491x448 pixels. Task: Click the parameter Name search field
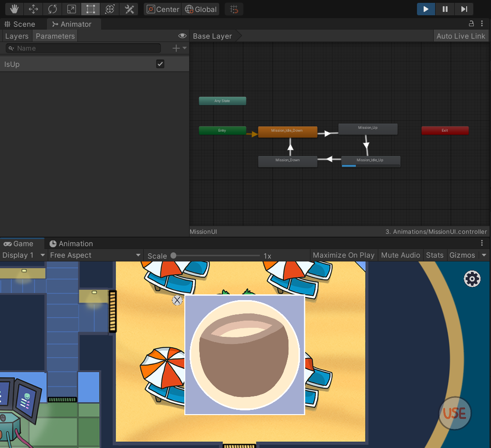coord(83,48)
